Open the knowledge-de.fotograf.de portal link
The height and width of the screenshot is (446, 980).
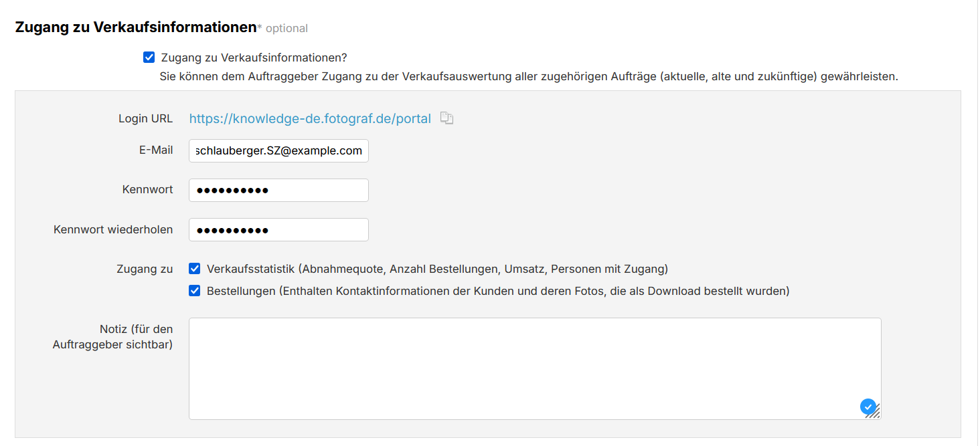309,118
